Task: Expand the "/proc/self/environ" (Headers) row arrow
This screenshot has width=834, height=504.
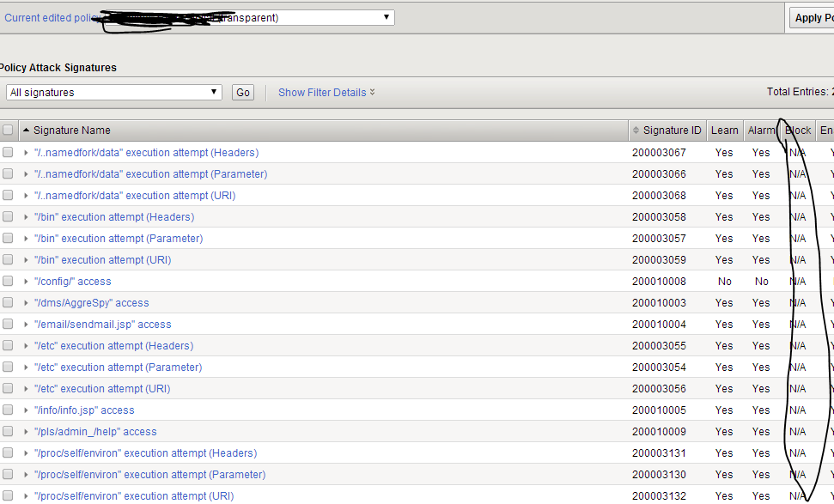Action: pyautogui.click(x=26, y=453)
